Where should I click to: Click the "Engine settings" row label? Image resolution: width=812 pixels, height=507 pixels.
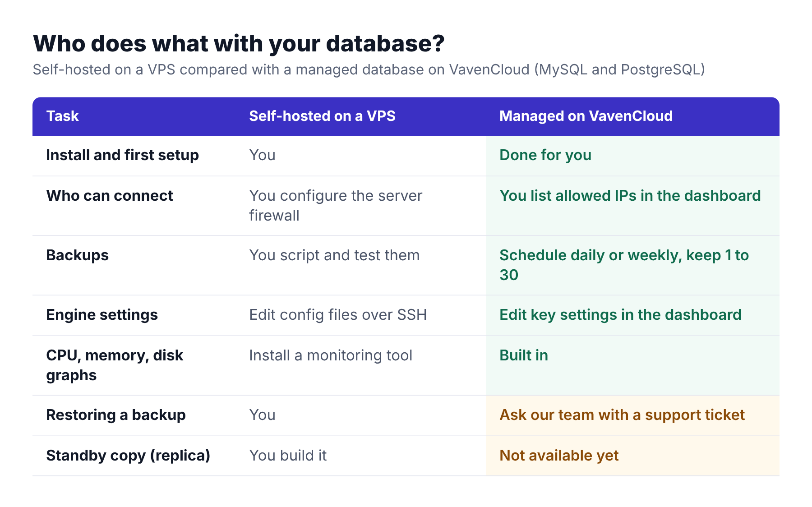click(102, 315)
